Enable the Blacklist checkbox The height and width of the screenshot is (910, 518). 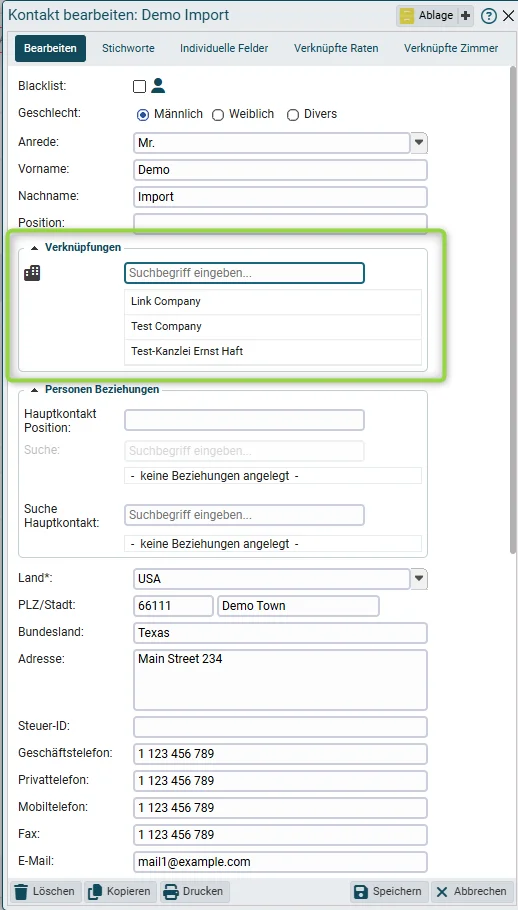point(139,86)
